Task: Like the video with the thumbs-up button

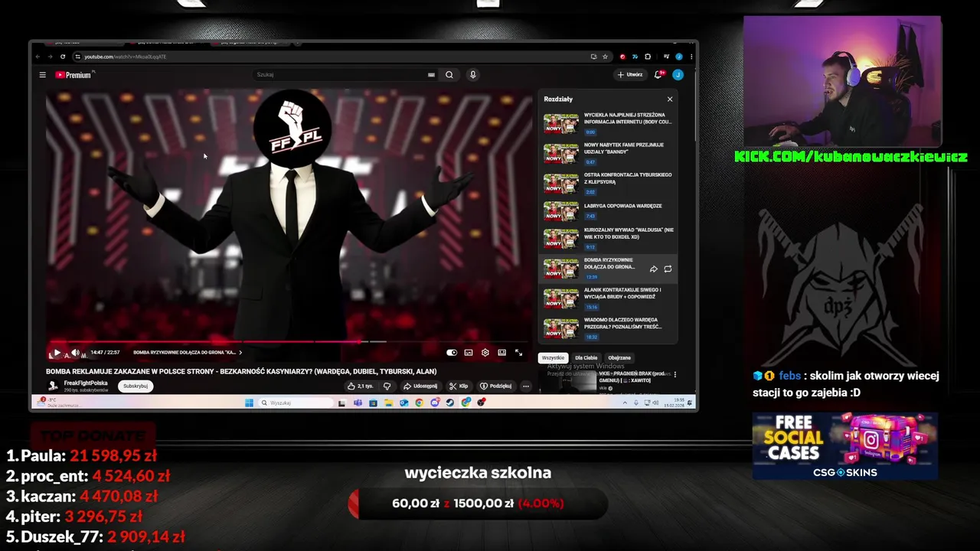Action: point(360,386)
